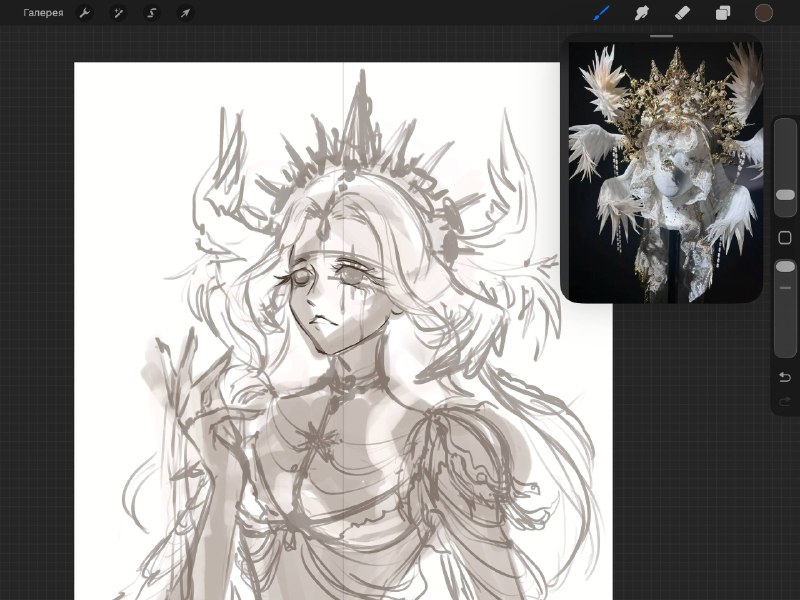Select the Eraser tool

pos(682,13)
